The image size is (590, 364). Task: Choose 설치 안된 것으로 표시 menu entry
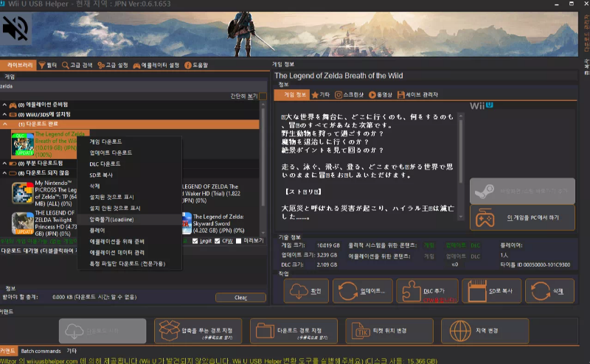[130, 209]
